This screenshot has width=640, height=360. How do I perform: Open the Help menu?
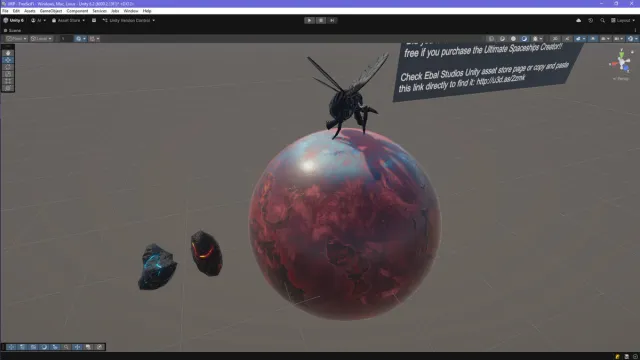(x=147, y=11)
